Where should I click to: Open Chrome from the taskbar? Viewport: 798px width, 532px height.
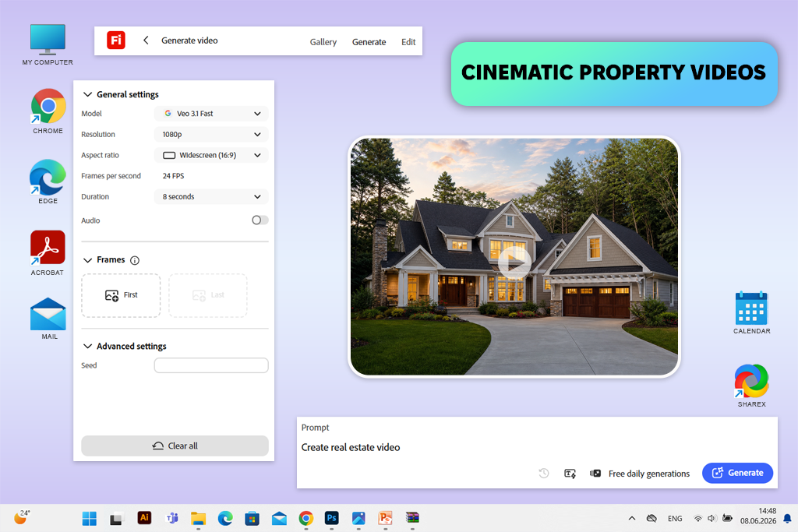[305, 518]
